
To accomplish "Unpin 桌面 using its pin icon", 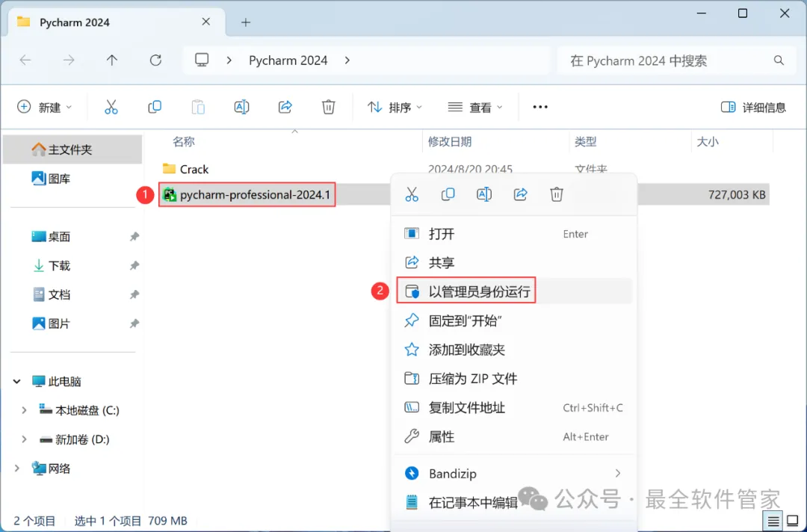I will tap(134, 237).
